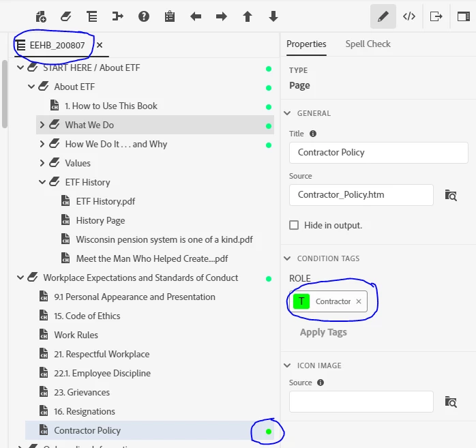Click the Source file input field
Screen dimensions: 476x448
(361, 195)
